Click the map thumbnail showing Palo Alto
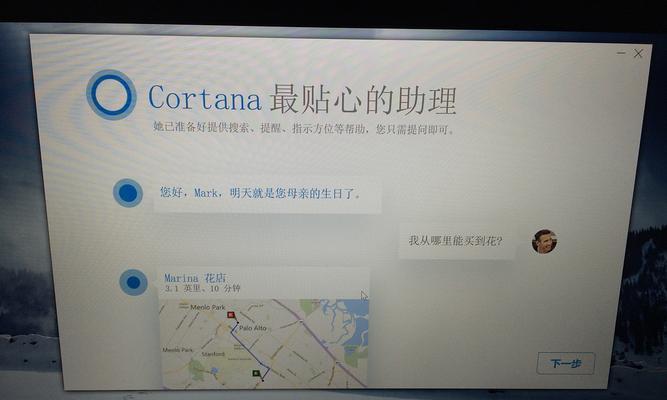This screenshot has height=400, width=667. click(x=264, y=343)
